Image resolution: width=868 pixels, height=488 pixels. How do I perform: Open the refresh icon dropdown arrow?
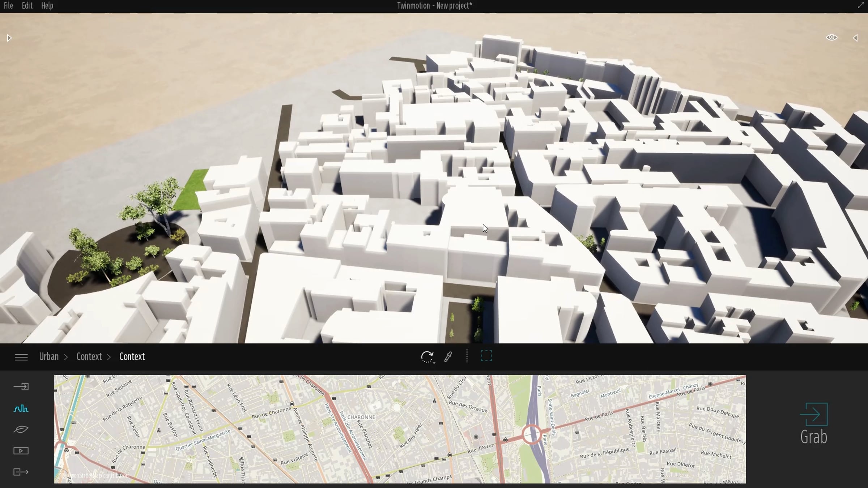(x=434, y=362)
